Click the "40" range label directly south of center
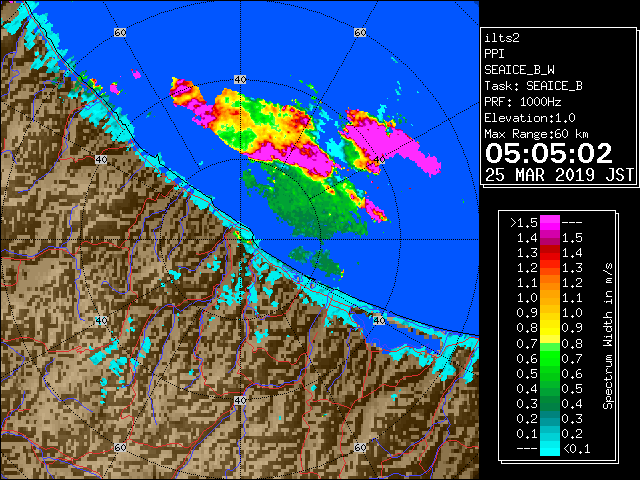Screen dimensions: 640x480 click(240, 400)
